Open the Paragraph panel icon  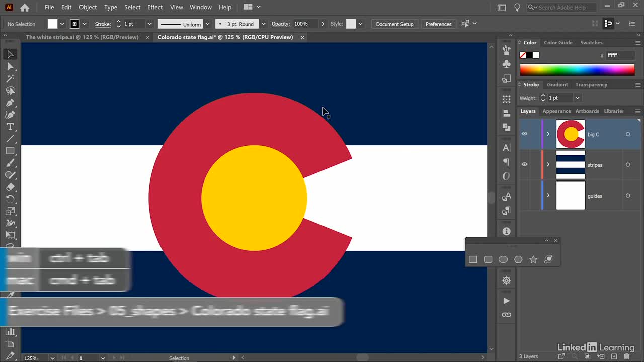506,162
